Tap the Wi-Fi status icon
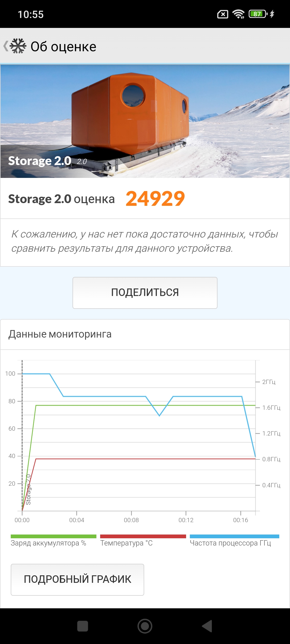Screen dimensions: 290x644 tap(238, 14)
